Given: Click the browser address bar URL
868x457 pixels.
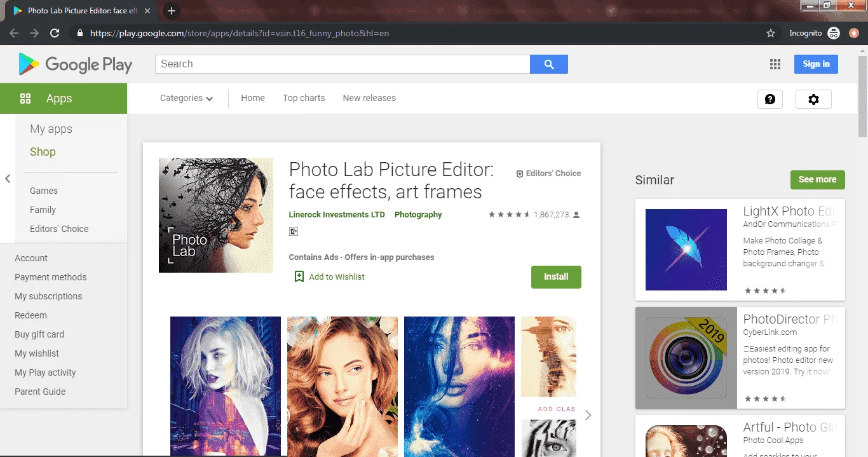Looking at the screenshot, I should click(x=240, y=33).
